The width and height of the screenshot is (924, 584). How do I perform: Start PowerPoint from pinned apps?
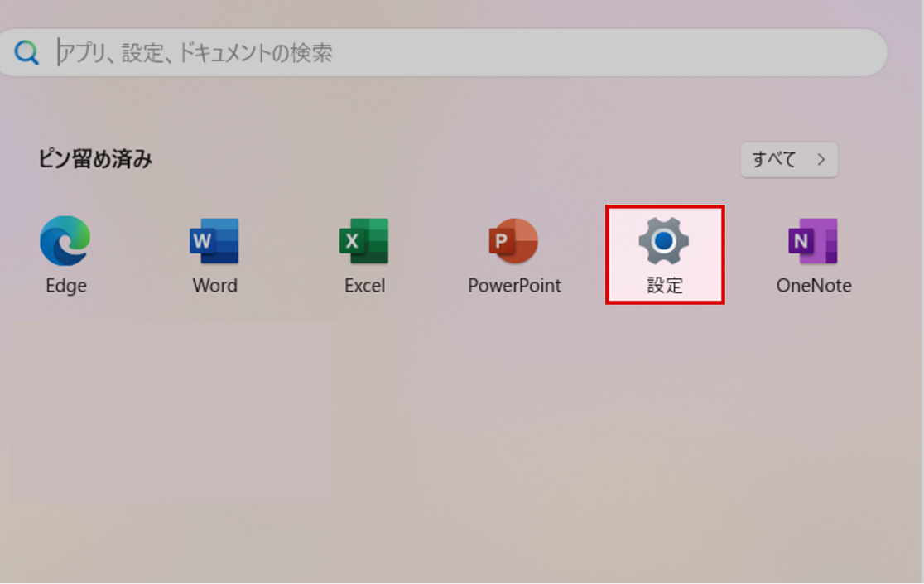pos(513,241)
